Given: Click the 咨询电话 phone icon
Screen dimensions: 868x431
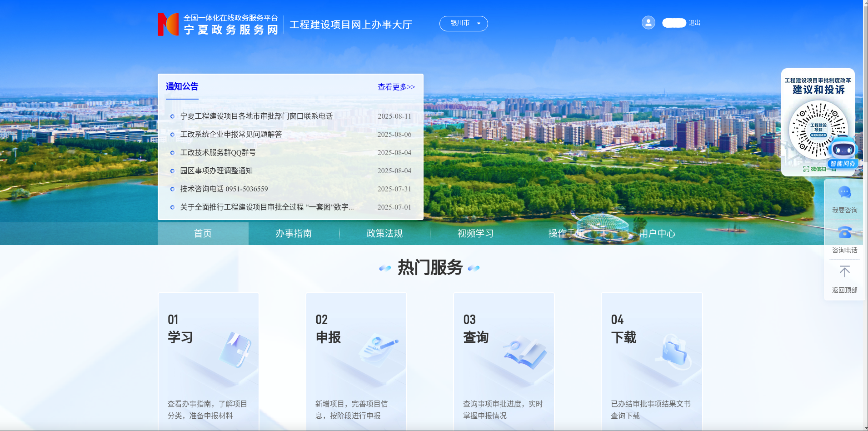Looking at the screenshot, I should 844,232.
